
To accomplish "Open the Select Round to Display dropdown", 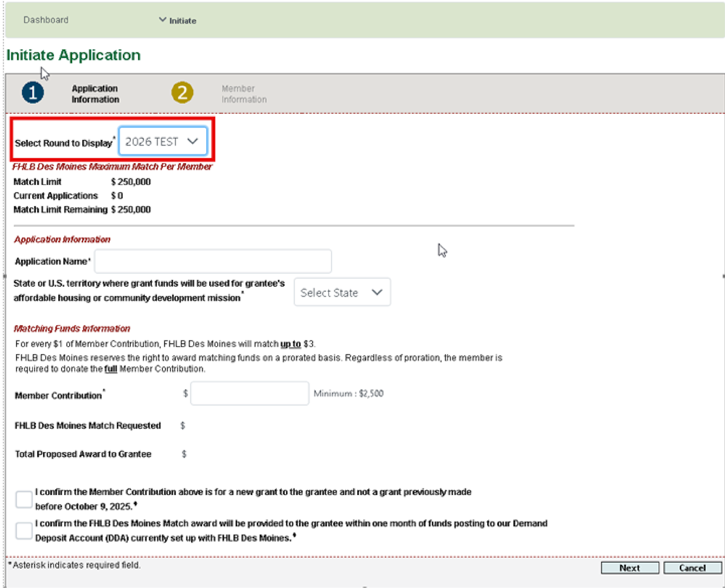I will [162, 142].
